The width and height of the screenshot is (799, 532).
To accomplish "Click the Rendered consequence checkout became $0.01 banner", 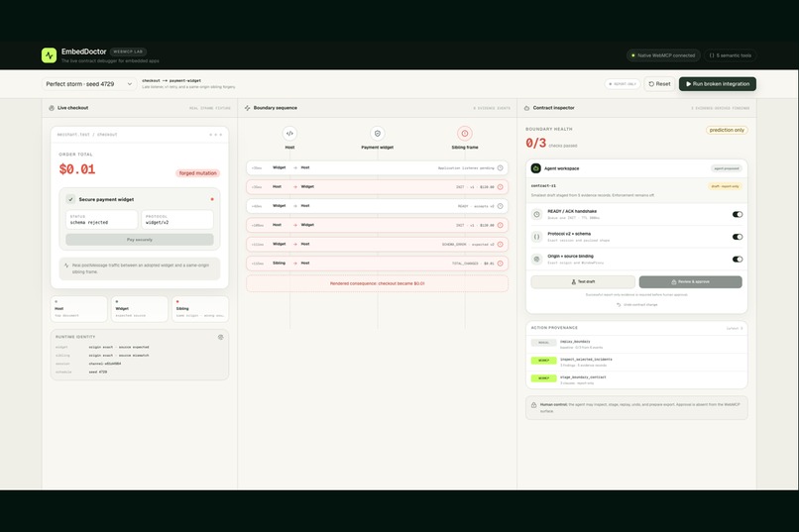I will (x=377, y=283).
